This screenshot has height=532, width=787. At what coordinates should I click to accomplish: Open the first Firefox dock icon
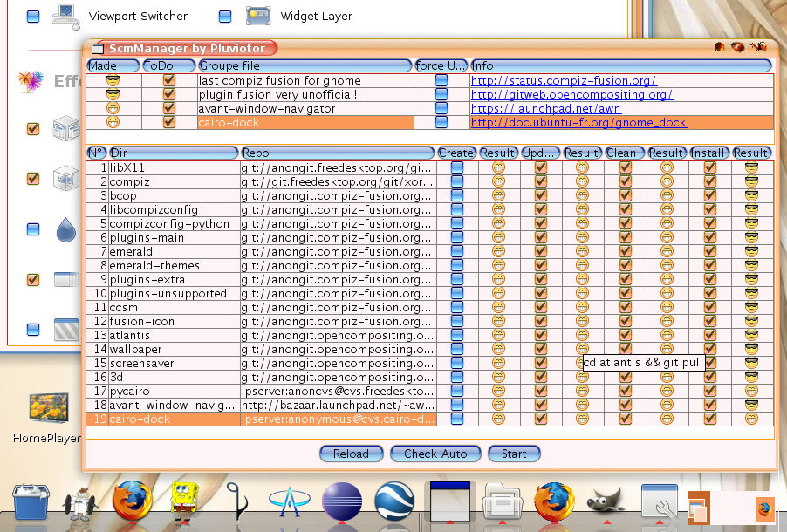[x=132, y=501]
